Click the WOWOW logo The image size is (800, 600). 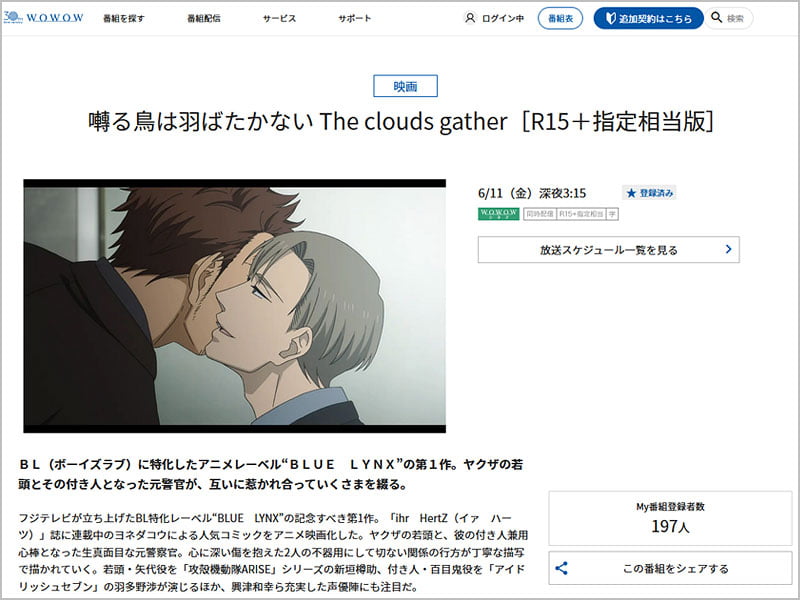coord(43,17)
